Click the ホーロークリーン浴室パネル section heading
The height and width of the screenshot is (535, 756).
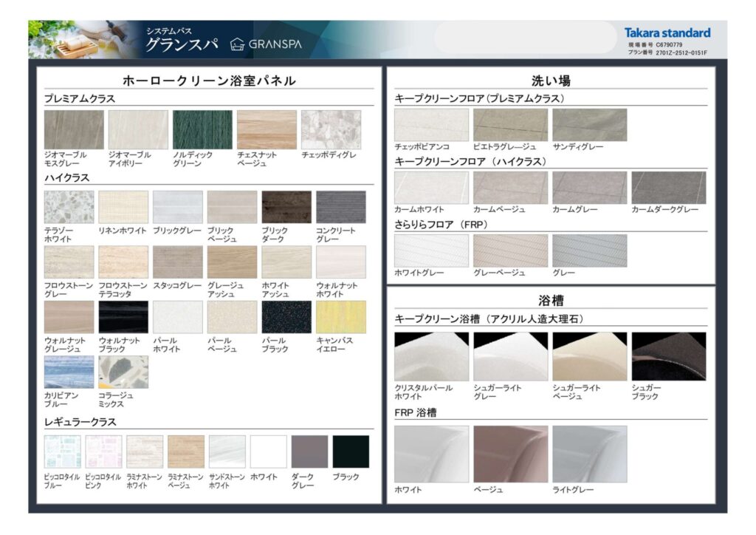209,81
